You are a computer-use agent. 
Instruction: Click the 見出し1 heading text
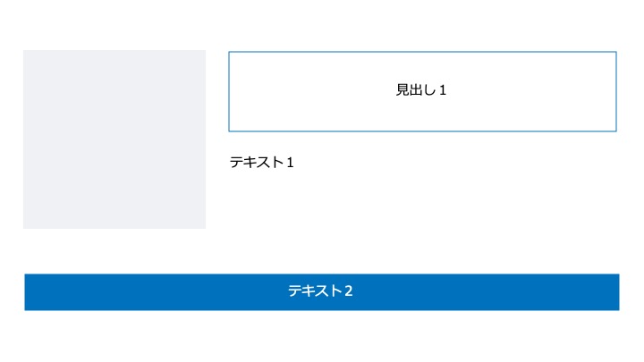[x=420, y=90]
